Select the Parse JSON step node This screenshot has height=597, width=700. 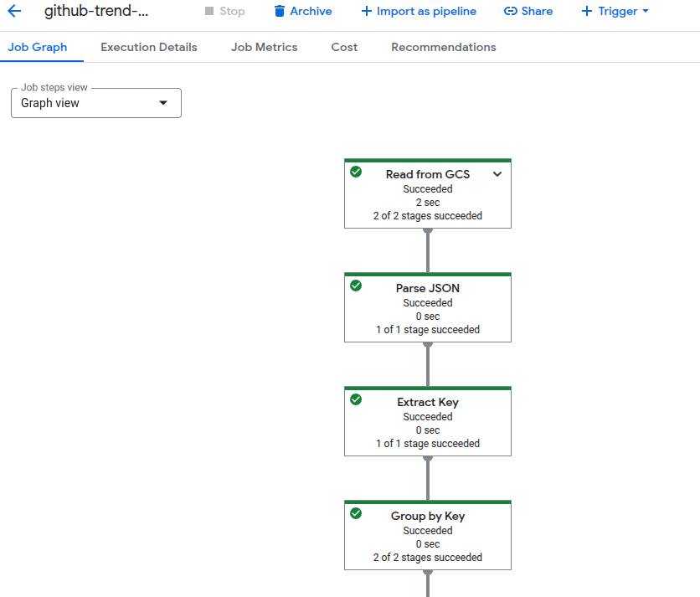(x=428, y=308)
